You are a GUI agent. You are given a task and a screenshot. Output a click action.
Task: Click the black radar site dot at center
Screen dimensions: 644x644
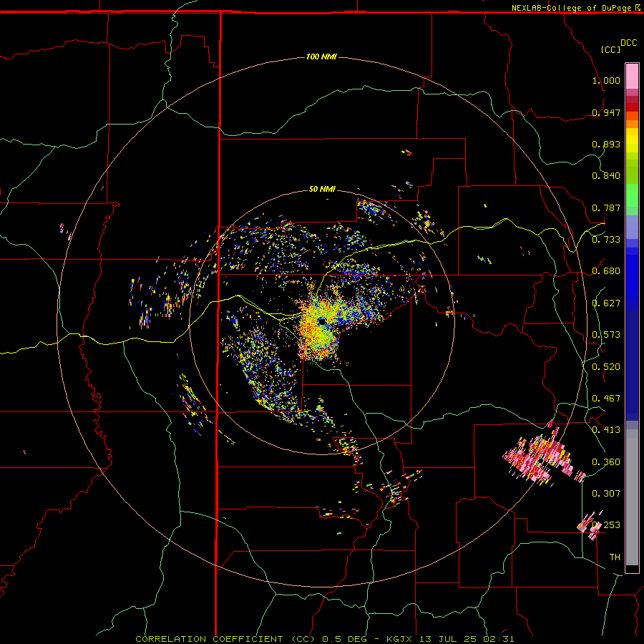[322, 321]
